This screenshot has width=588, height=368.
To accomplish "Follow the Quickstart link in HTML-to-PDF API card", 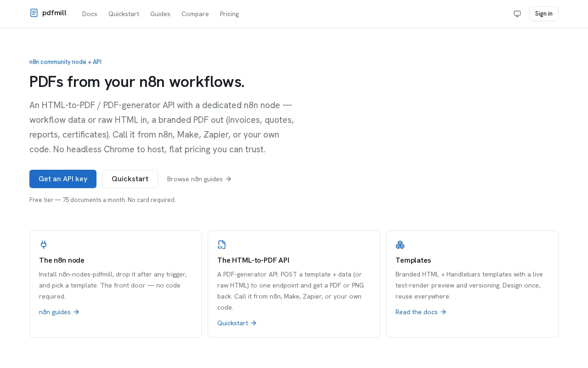I will click(237, 323).
